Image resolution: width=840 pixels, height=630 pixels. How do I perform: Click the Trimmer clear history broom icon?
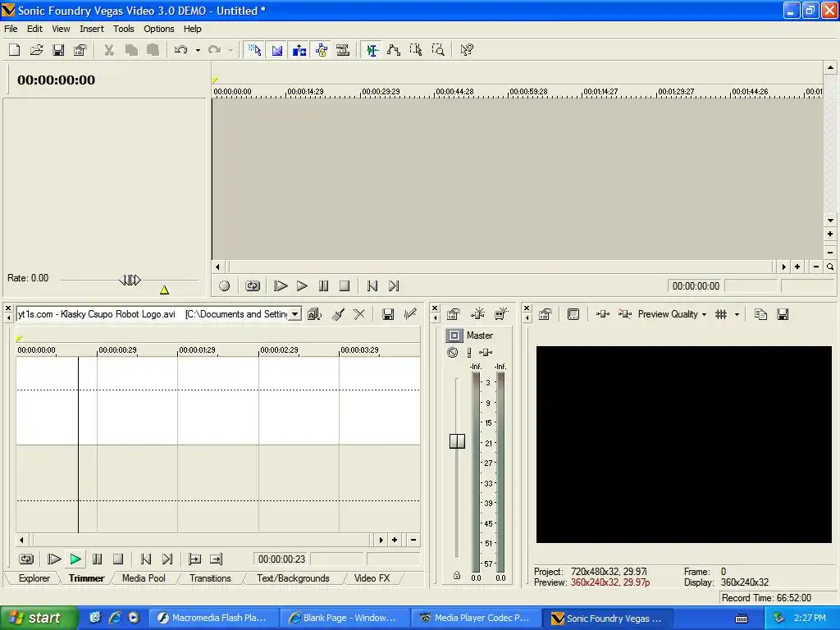pyautogui.click(x=337, y=314)
